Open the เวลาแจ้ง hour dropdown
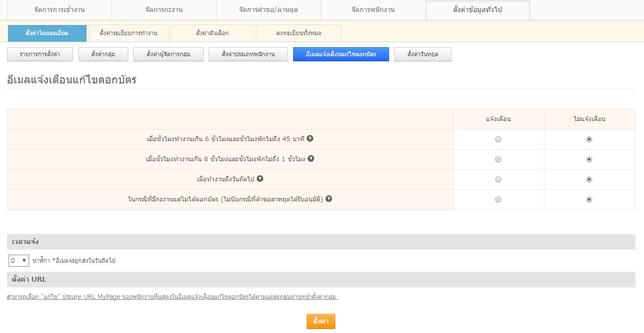 coord(19,261)
